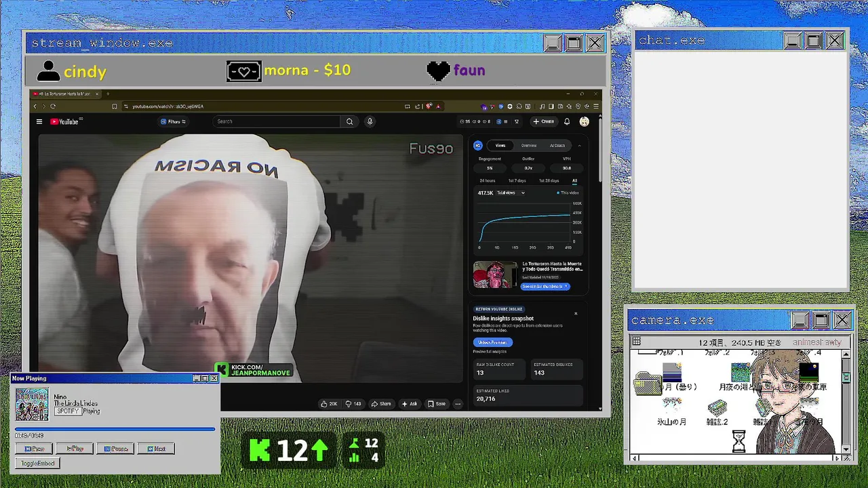Switch to the AI Coach tab

coord(557,145)
